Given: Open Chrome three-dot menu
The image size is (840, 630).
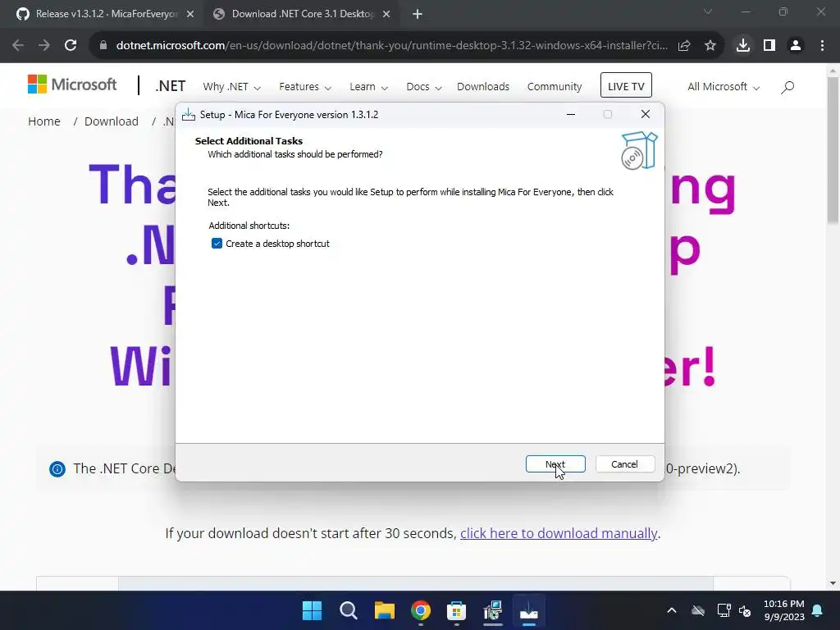Looking at the screenshot, I should click(822, 46).
